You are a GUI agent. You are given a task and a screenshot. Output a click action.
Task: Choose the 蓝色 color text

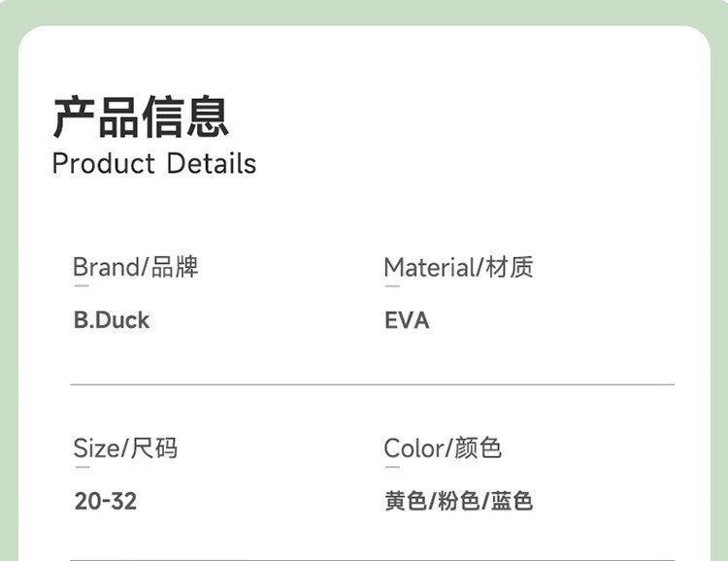pos(512,502)
